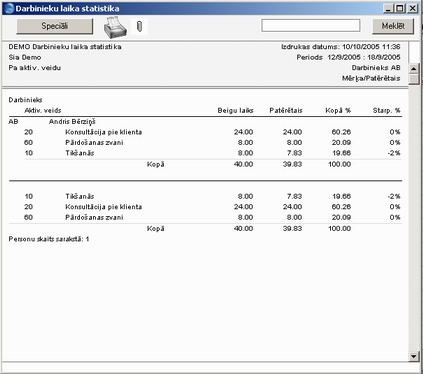Click the scrollbar up arrow
The width and height of the screenshot is (423, 374).
(x=414, y=69)
